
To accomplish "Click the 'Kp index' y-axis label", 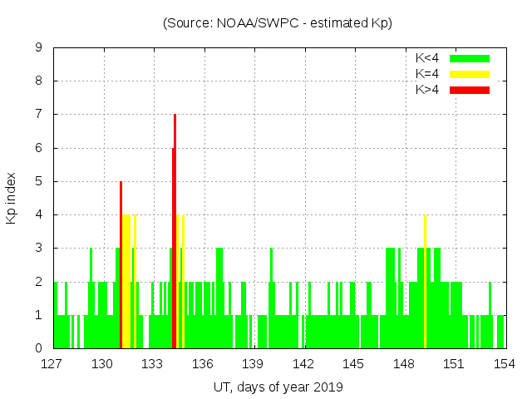I will point(12,198).
